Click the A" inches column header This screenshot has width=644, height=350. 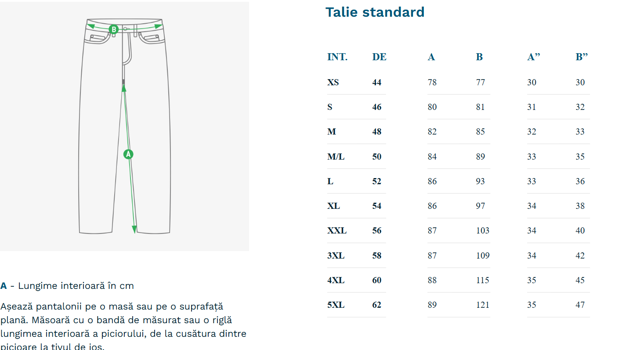(534, 57)
